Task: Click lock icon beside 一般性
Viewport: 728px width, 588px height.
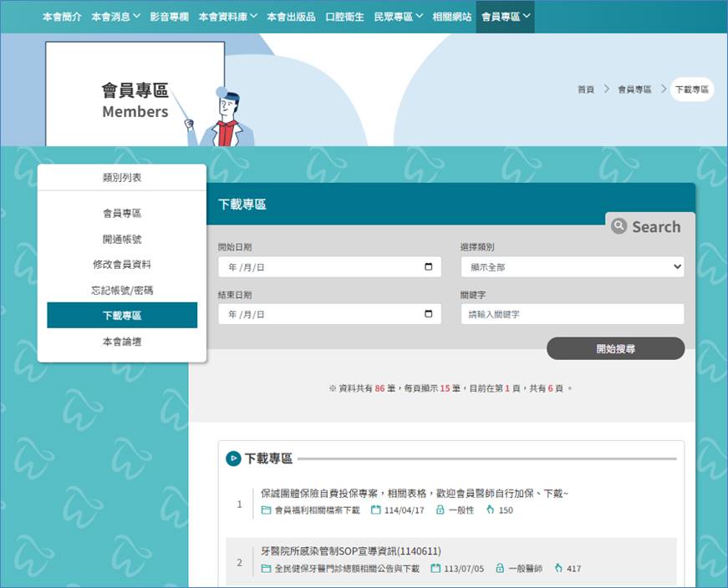Action: pyautogui.click(x=440, y=510)
